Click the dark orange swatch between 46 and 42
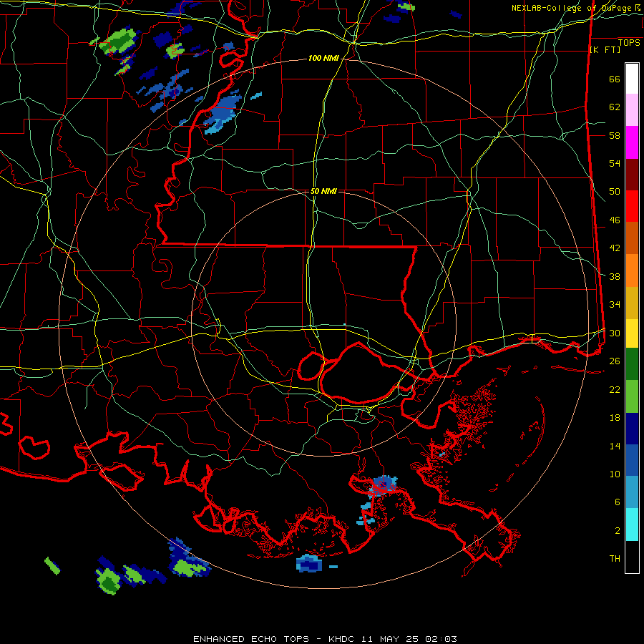Viewport: 644px width, 644px height. click(x=632, y=238)
